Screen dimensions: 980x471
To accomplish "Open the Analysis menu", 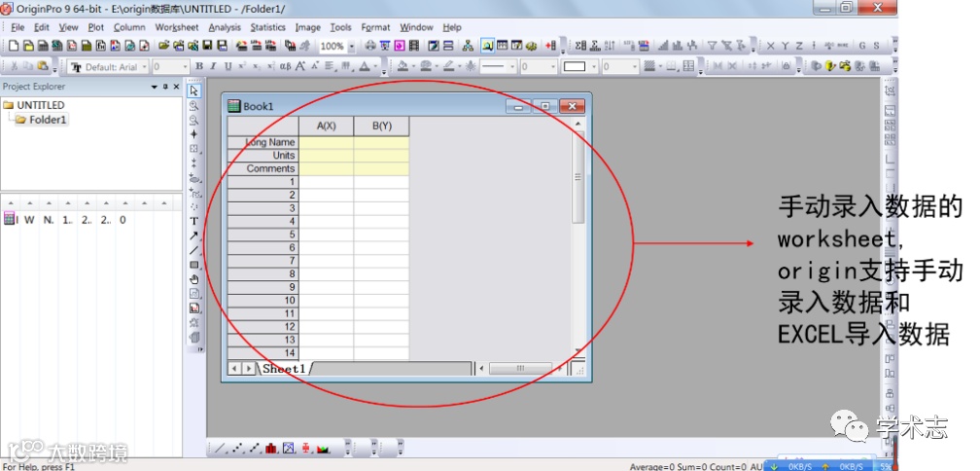I will (x=225, y=27).
